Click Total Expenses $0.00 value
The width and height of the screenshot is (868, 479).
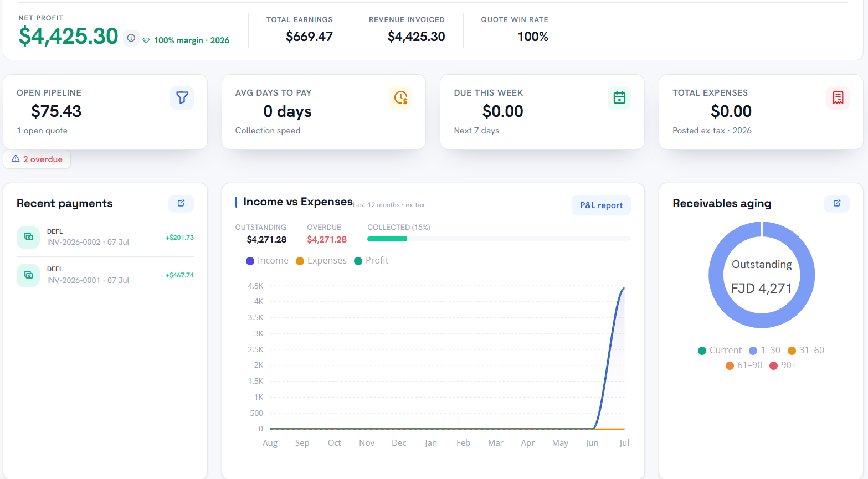731,111
